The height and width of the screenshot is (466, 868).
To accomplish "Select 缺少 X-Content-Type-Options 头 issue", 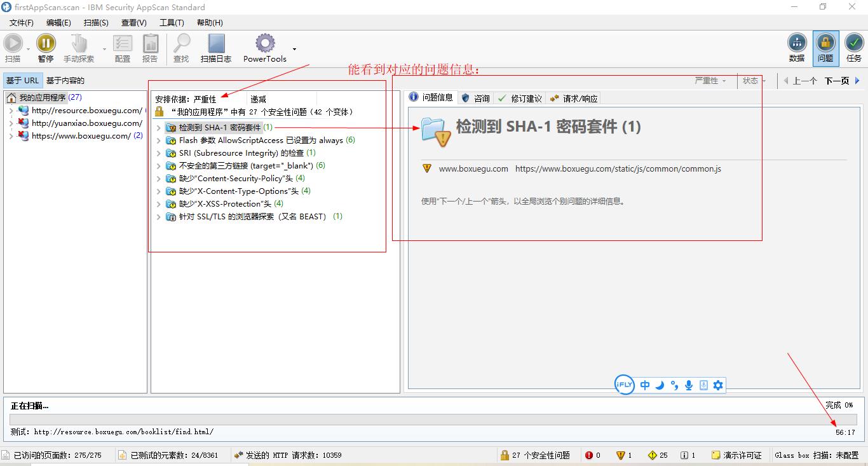I will click(238, 191).
